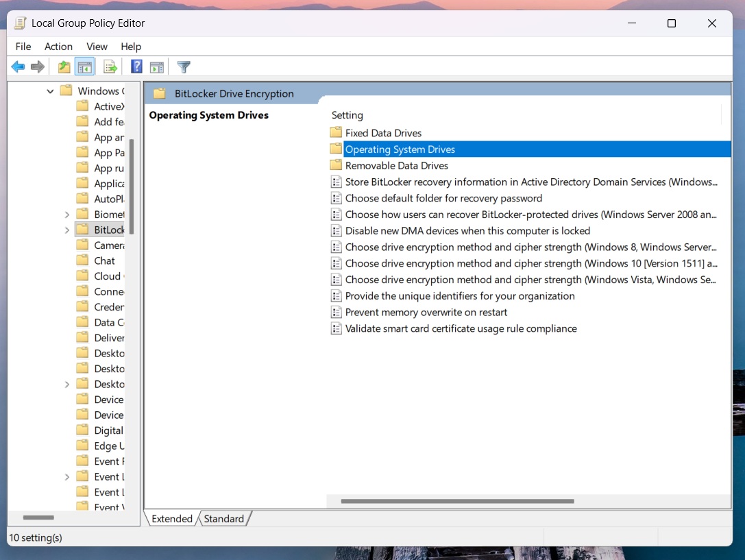Click the Back navigation arrow

tap(18, 66)
